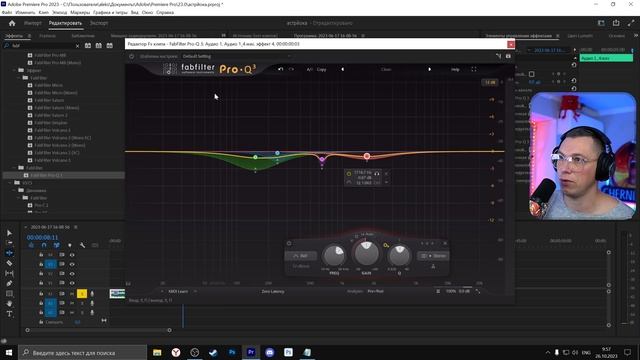
Task: Click the A/B compare button
Action: pos(309,69)
